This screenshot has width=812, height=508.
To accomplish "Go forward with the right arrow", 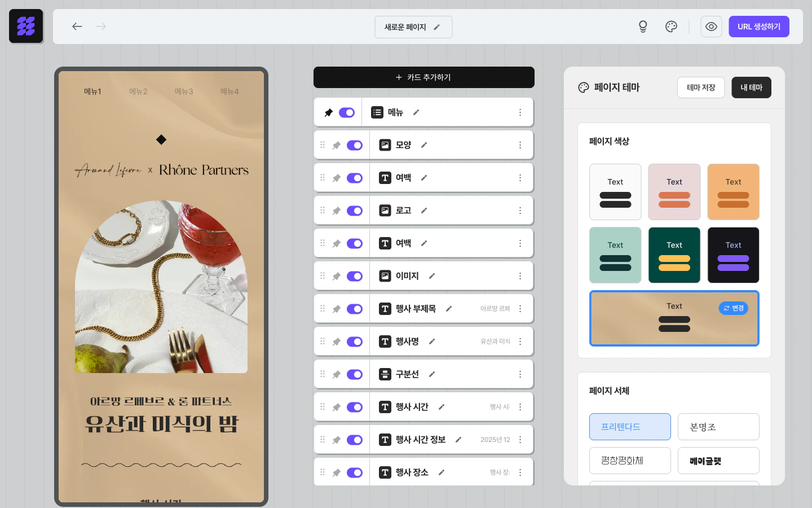I will [x=101, y=27].
